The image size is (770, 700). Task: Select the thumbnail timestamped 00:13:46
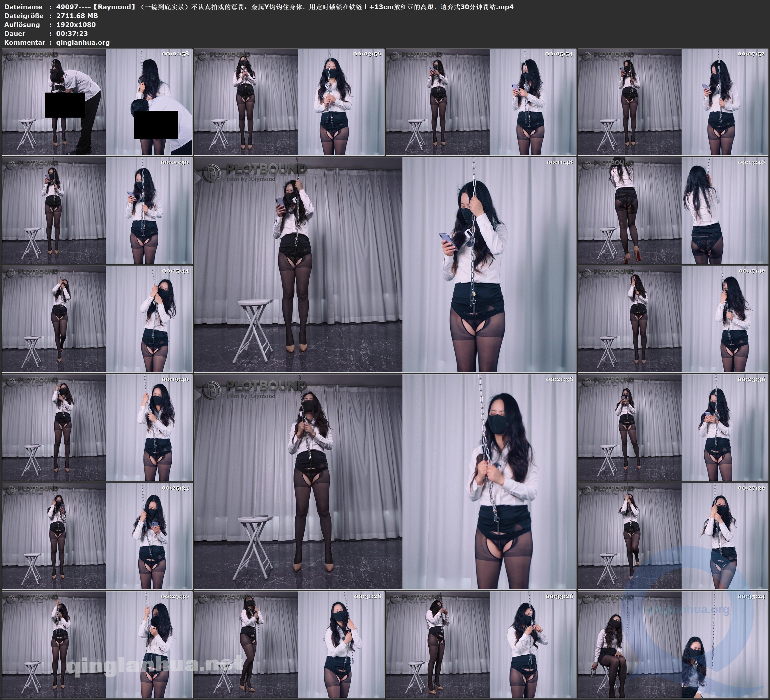[673, 210]
